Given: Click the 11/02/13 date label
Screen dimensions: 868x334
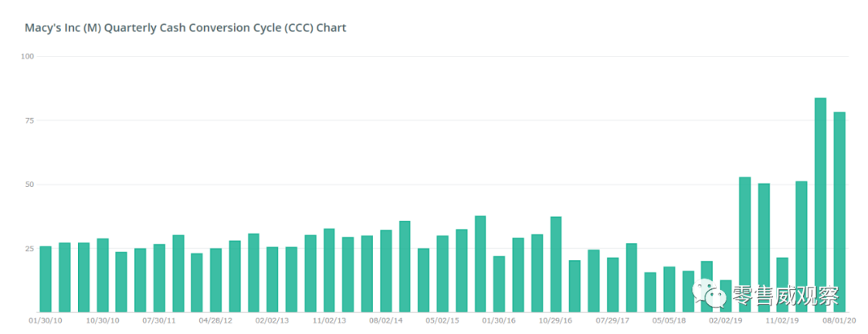Looking at the screenshot, I should pyautogui.click(x=330, y=320).
